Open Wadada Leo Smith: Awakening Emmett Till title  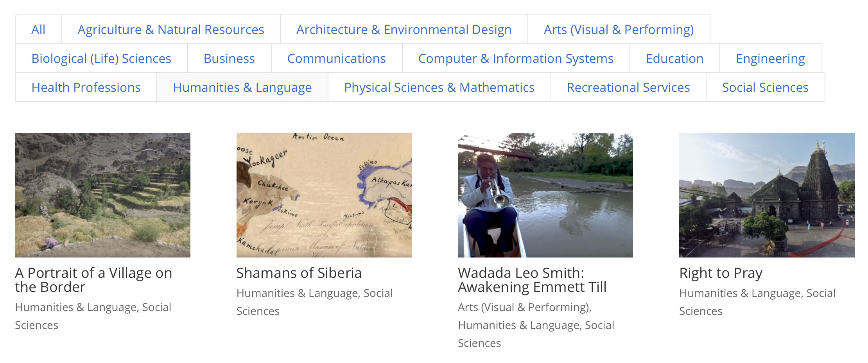(532, 280)
